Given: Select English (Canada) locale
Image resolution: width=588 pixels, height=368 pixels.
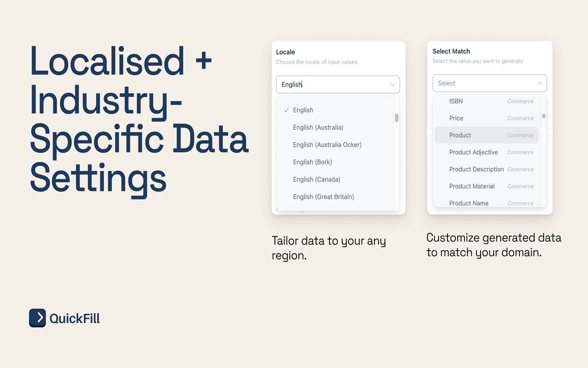Looking at the screenshot, I should pyautogui.click(x=317, y=179).
